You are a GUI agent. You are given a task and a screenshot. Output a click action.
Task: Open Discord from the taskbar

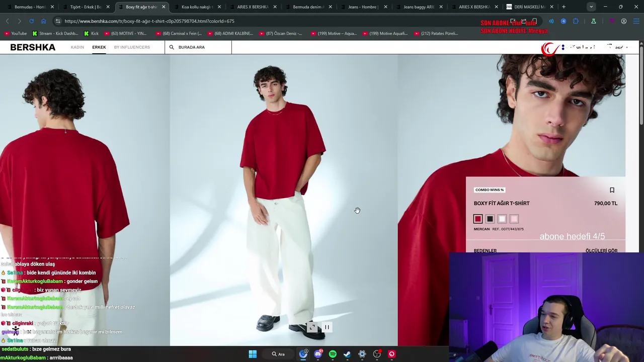(x=318, y=354)
